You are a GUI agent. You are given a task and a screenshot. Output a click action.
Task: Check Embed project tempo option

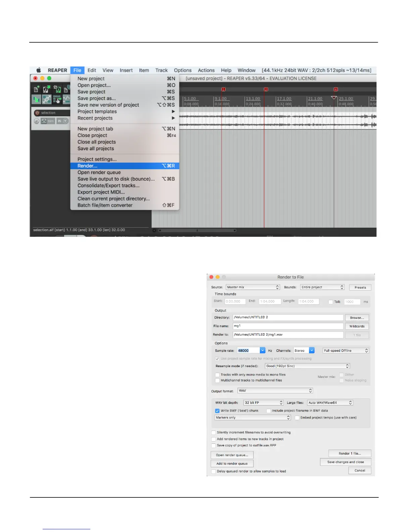coord(297,418)
